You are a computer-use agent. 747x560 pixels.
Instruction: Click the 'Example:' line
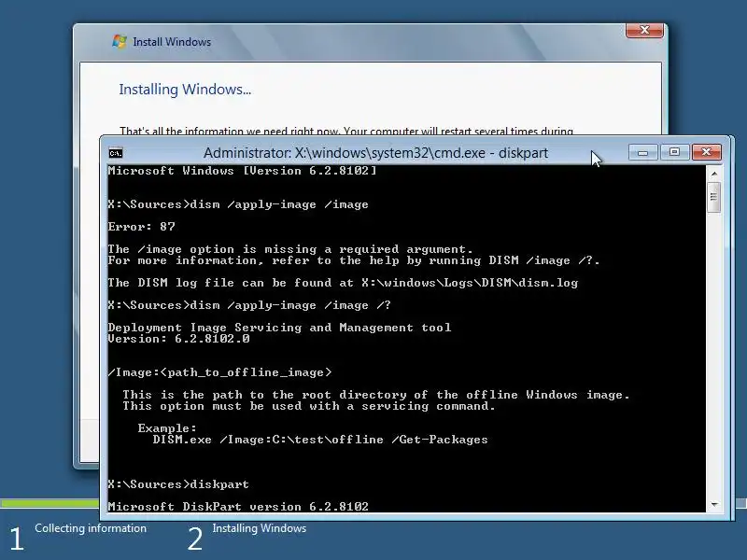click(167, 428)
